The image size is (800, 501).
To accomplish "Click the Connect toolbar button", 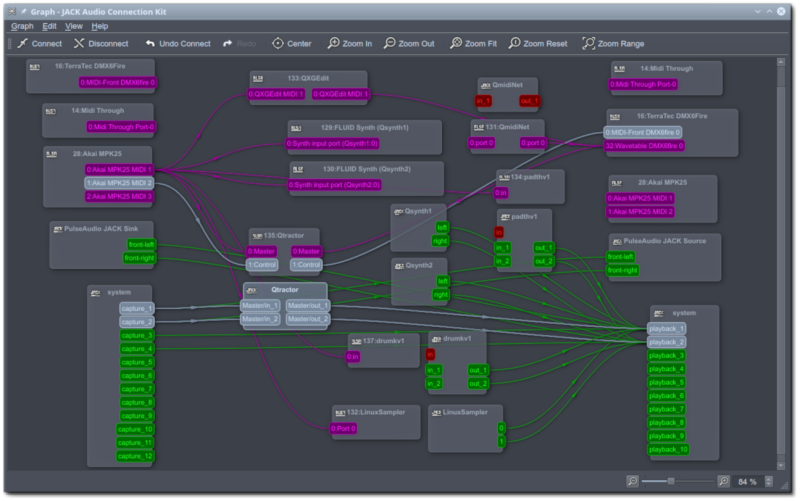I will click(39, 44).
